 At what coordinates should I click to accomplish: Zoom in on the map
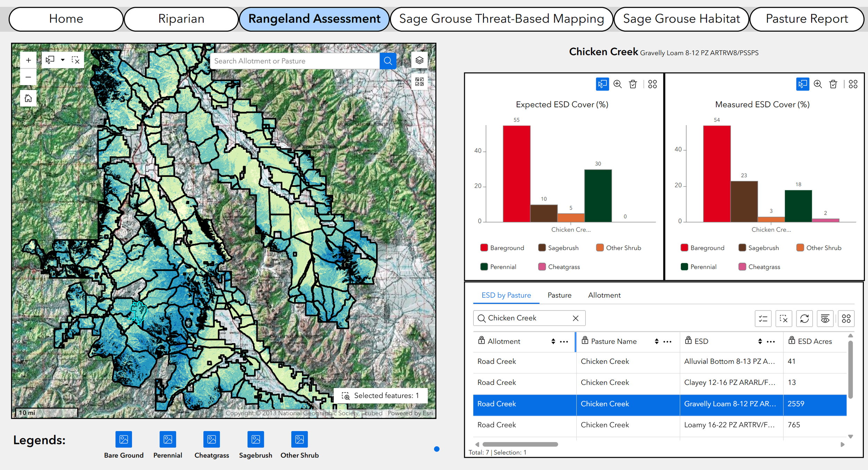coord(28,60)
